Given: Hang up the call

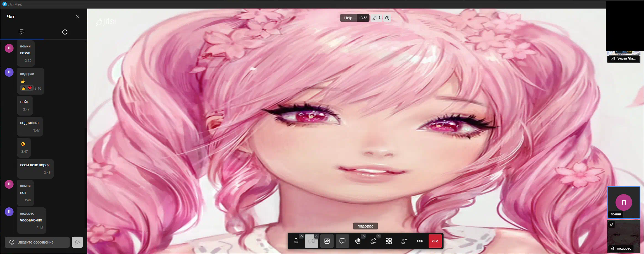Looking at the screenshot, I should pyautogui.click(x=435, y=241).
